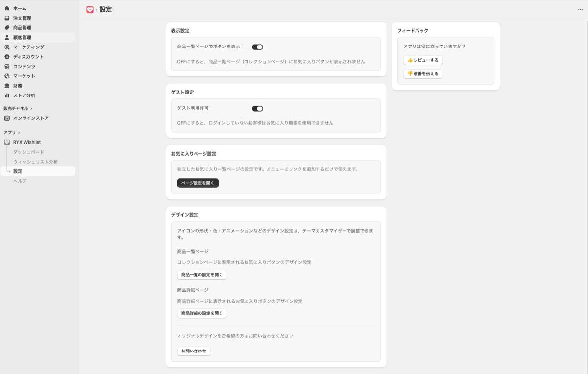Open 注文管理 via its order icon
The image size is (588, 374).
coord(8,18)
